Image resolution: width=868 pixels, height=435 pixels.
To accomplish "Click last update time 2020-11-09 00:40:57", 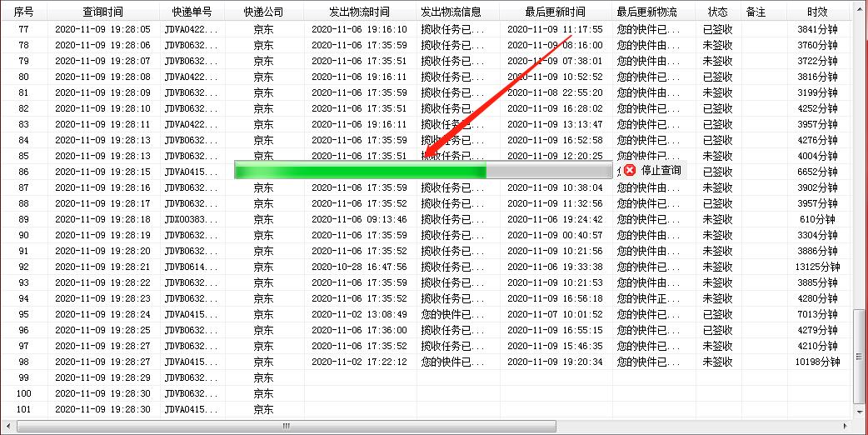I will pos(556,236).
